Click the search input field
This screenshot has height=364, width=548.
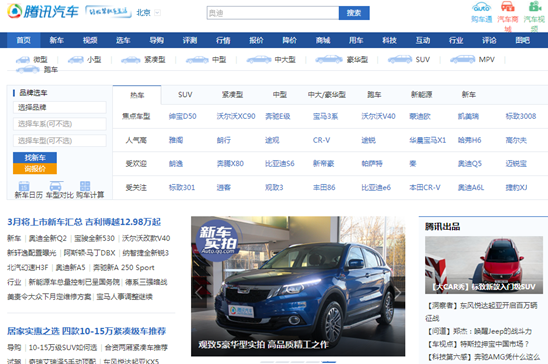[x=273, y=13]
